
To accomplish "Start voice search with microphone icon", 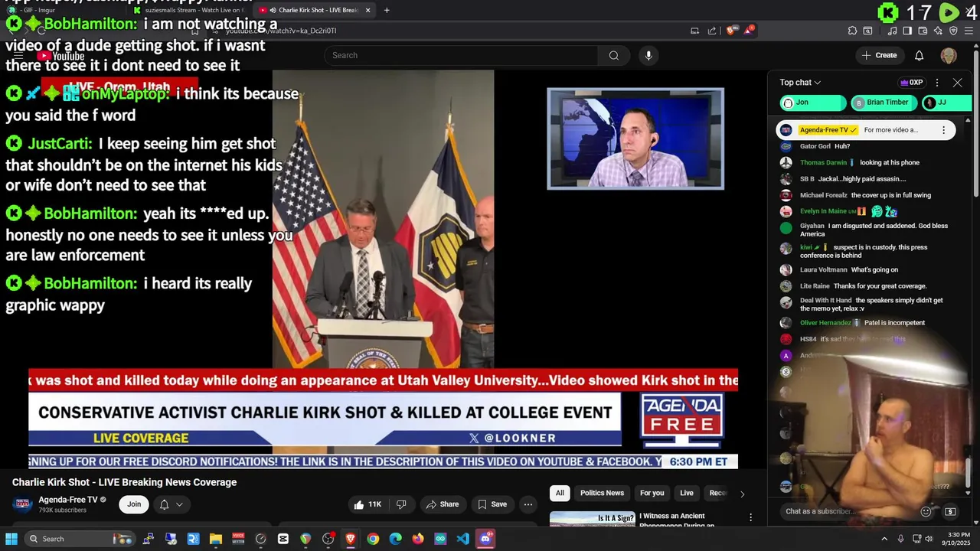I will pos(648,55).
